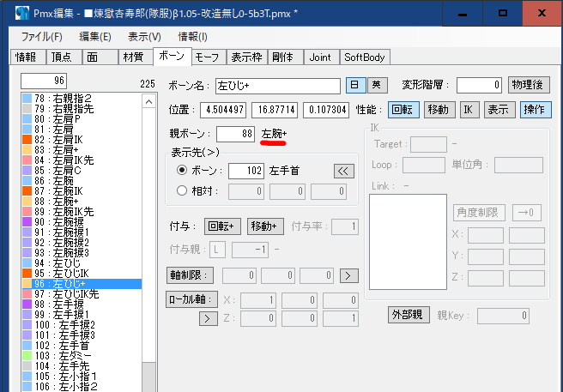Switch to the Joint tab
Viewport: 563px width, 392px height.
321,57
